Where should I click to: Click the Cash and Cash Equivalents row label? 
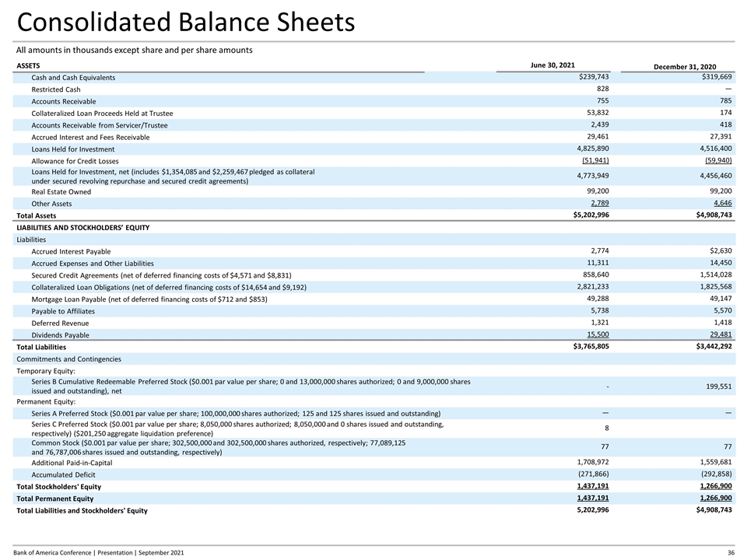73,78
